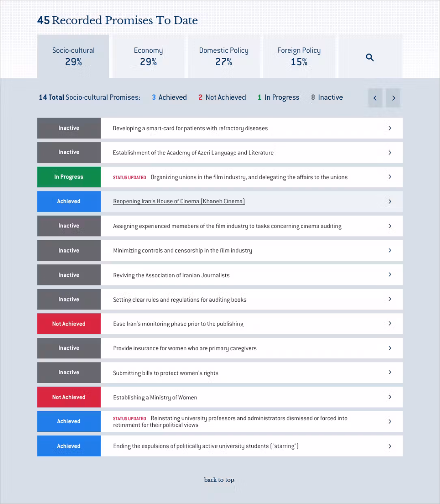Expand the Reviving Association of Iranian Journalists chevron
The width and height of the screenshot is (440, 504).
(x=390, y=275)
